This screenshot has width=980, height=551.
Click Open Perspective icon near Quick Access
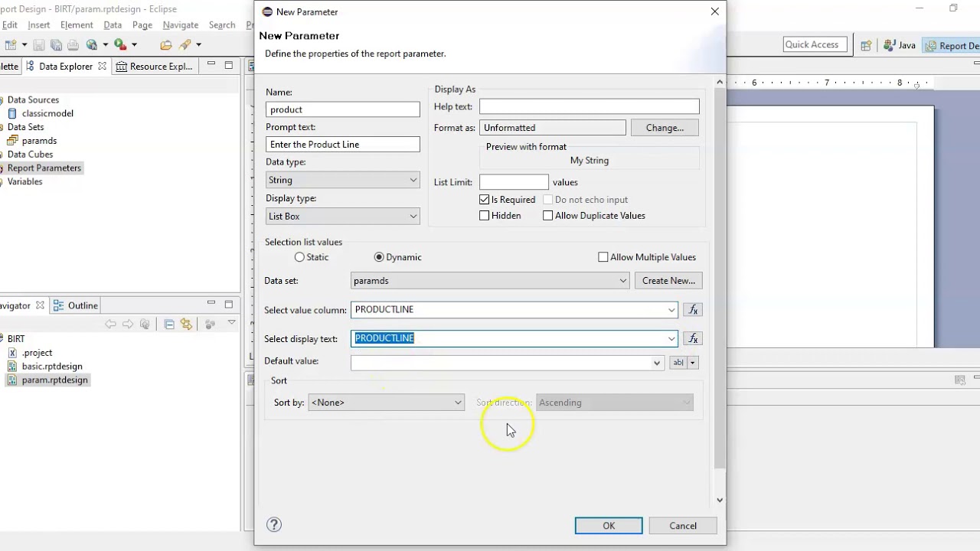866,45
